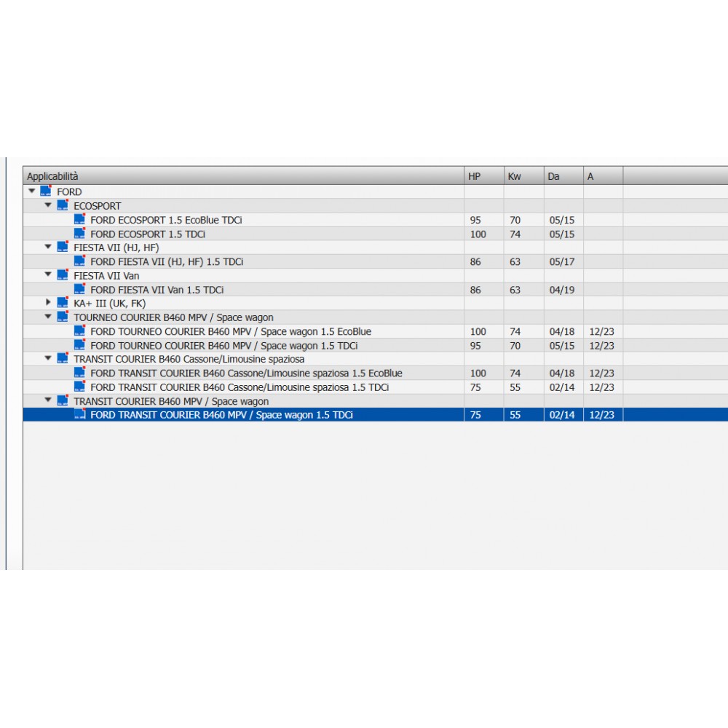Click the FIESTA VII (HJ, HF) group icon
Screen dimensions: 728x728
click(x=63, y=248)
